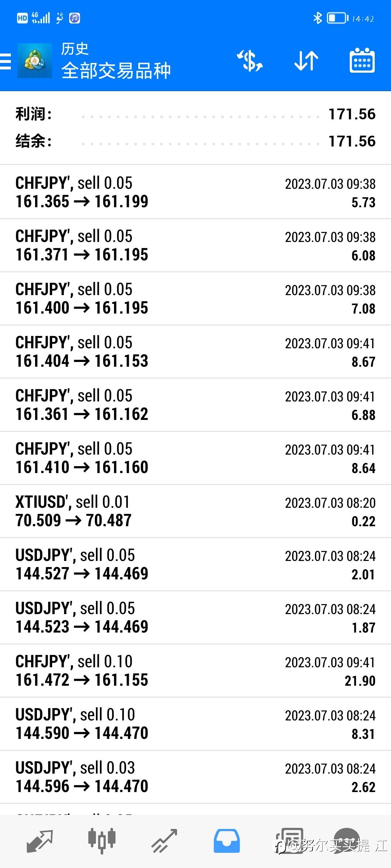Image resolution: width=391 pixels, height=868 pixels.
Task: Switch to the candlestick Chart tab
Action: click(x=102, y=841)
